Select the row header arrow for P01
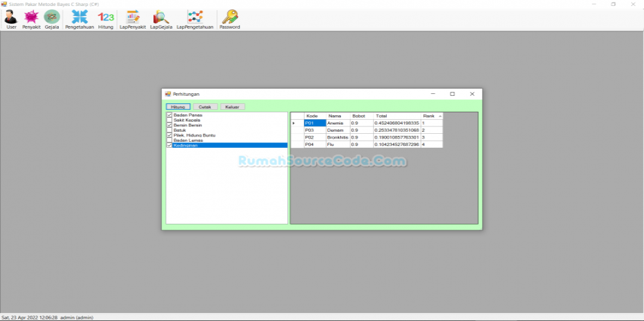Viewport: 644px width, 321px height. pyautogui.click(x=297, y=123)
